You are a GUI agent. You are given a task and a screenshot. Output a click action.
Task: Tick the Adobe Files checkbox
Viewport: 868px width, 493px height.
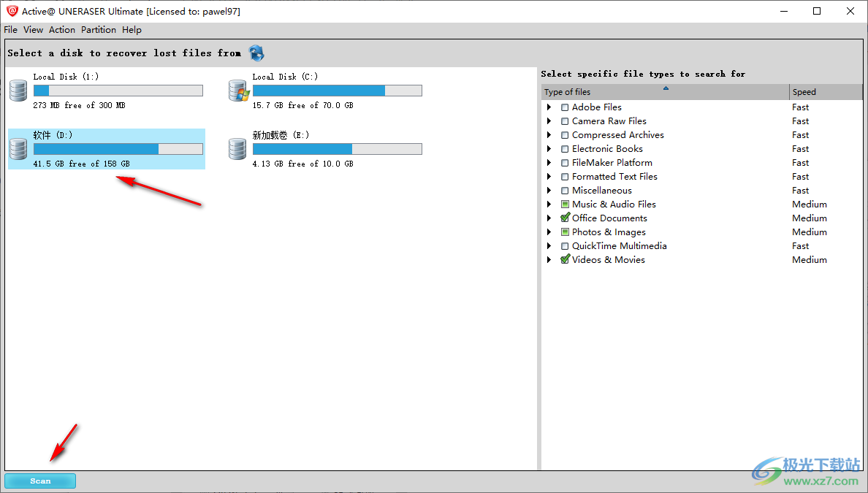click(x=565, y=107)
